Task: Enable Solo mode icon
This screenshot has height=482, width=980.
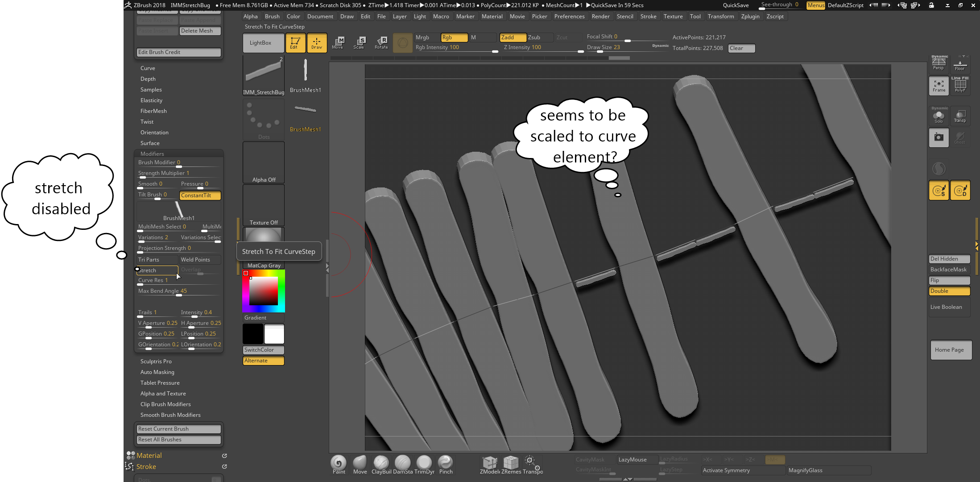Action: (939, 116)
